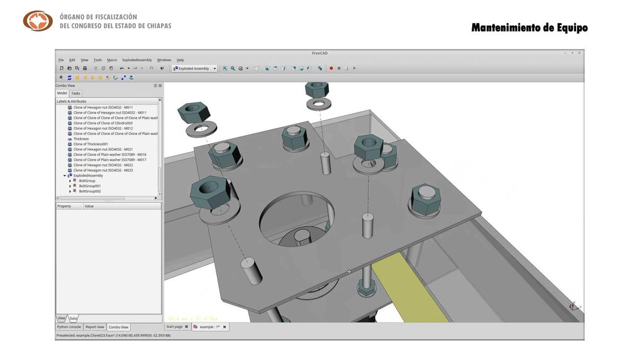
Task: Select Clone of Thickness001 in tree
Action: 91,144
